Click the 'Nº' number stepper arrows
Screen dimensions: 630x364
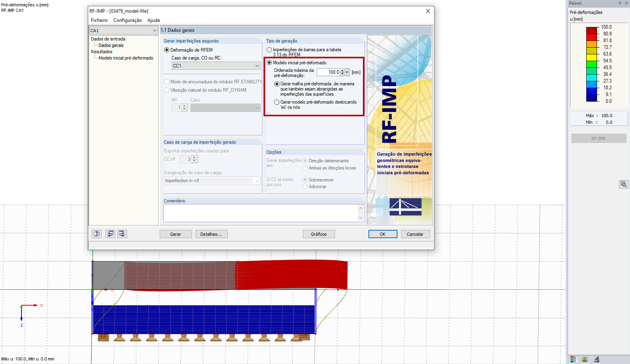[x=184, y=108]
